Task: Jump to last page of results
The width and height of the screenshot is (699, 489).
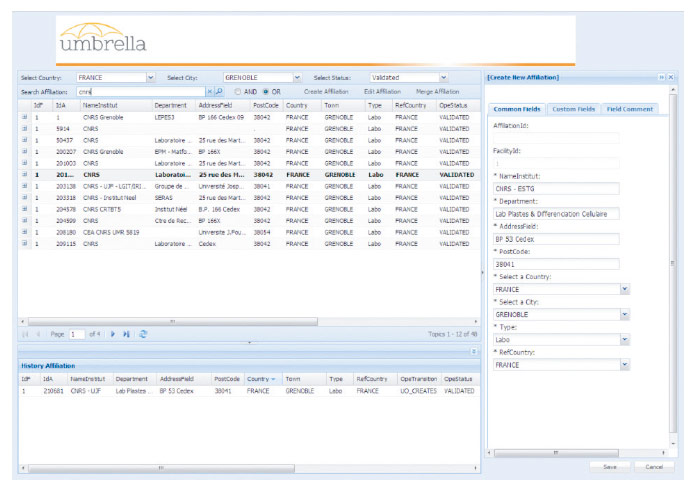Action: pos(127,334)
